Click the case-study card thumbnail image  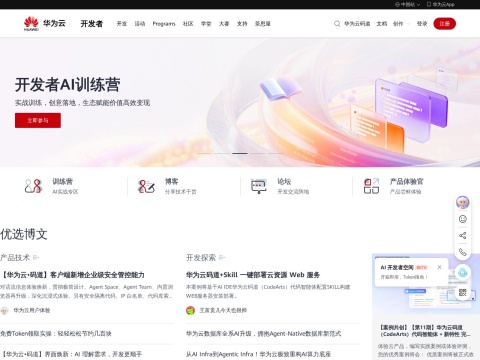tap(426, 285)
